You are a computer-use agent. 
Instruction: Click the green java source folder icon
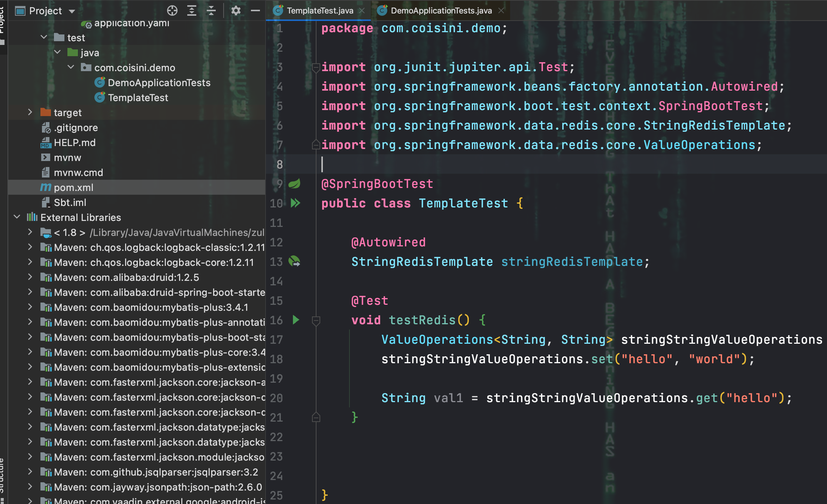click(x=73, y=52)
